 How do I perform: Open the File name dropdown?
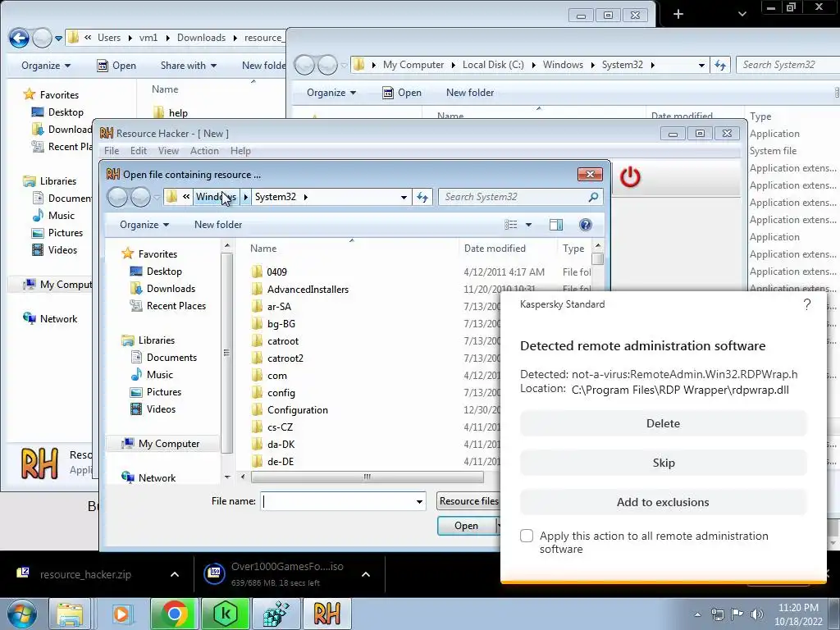pyautogui.click(x=419, y=502)
